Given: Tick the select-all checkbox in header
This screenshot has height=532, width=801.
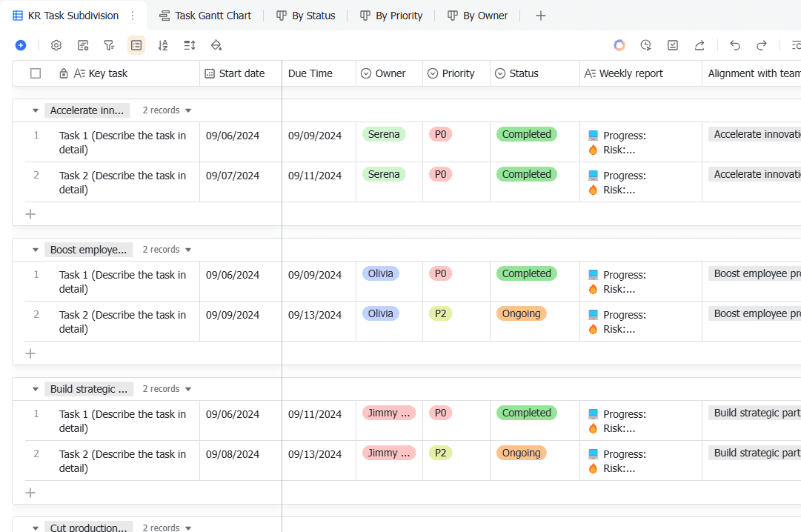Looking at the screenshot, I should (x=36, y=73).
